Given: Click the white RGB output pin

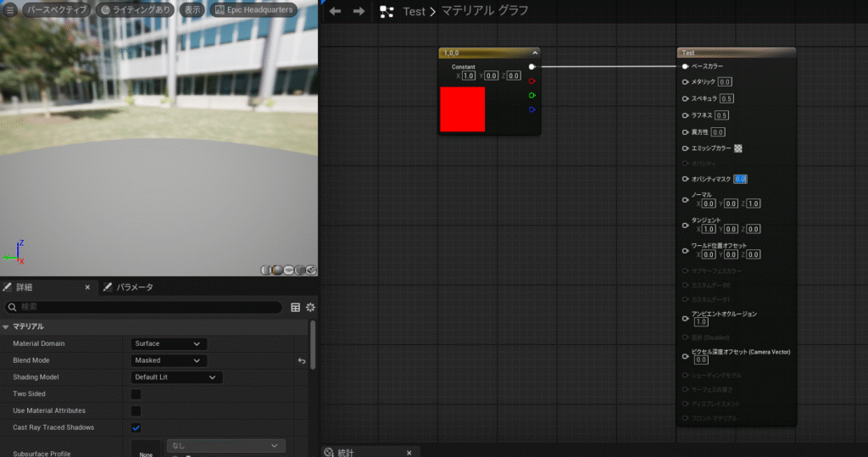Looking at the screenshot, I should pos(531,66).
